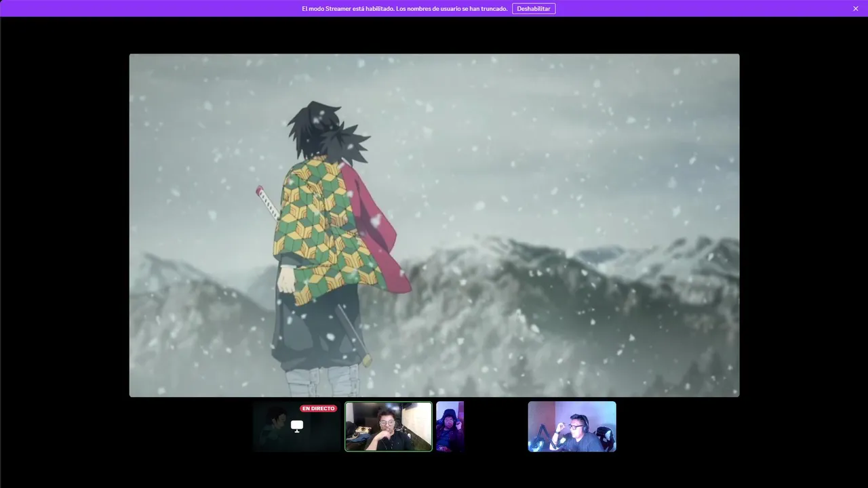Click the Streamer mode enabled message text
The height and width of the screenshot is (488, 868).
click(405, 9)
